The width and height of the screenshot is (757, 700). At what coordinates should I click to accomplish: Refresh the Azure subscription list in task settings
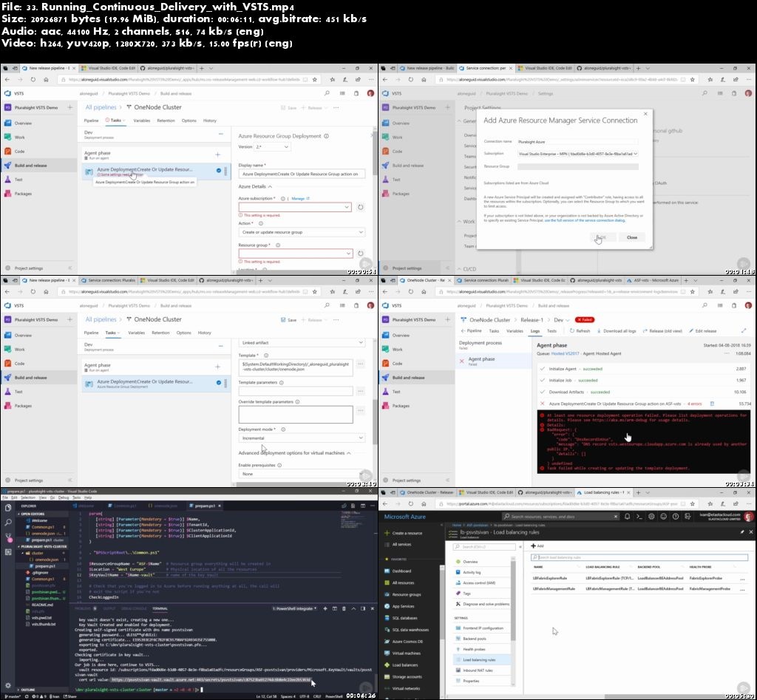[x=360, y=207]
